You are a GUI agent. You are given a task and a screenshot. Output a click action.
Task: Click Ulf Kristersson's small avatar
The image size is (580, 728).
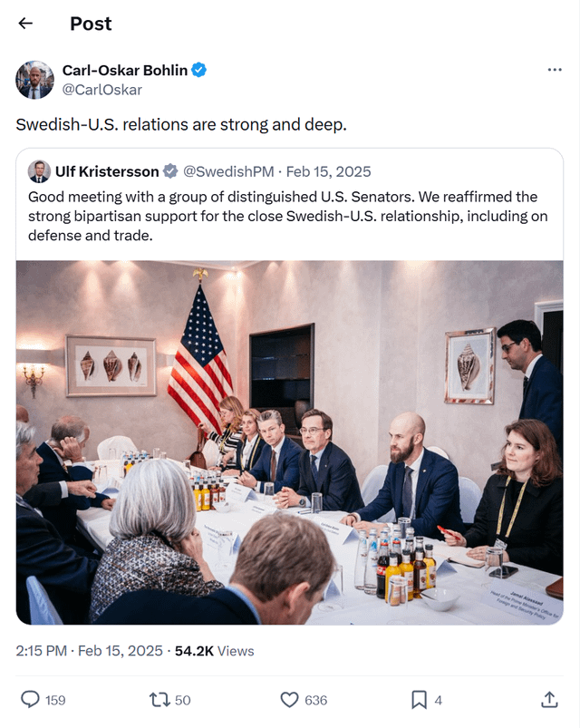[x=39, y=171]
